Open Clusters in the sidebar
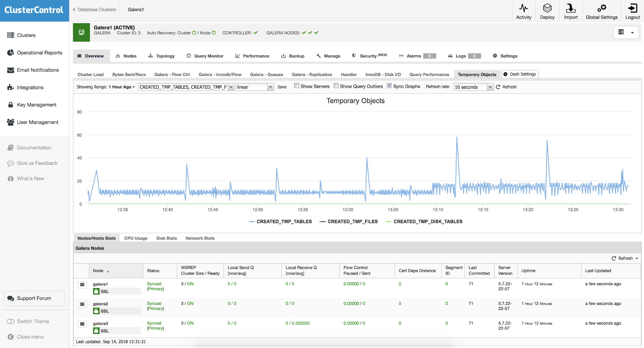 (21, 35)
